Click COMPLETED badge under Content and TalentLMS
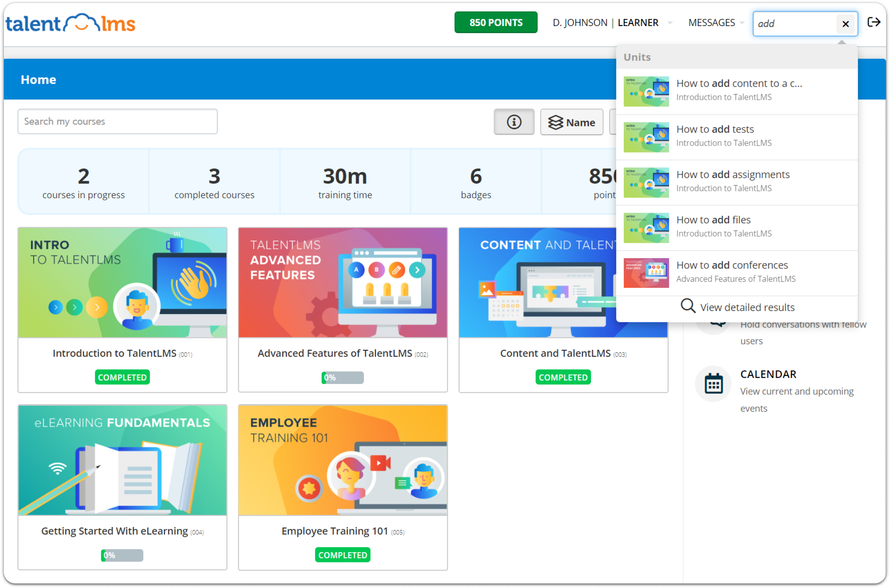 pyautogui.click(x=563, y=377)
